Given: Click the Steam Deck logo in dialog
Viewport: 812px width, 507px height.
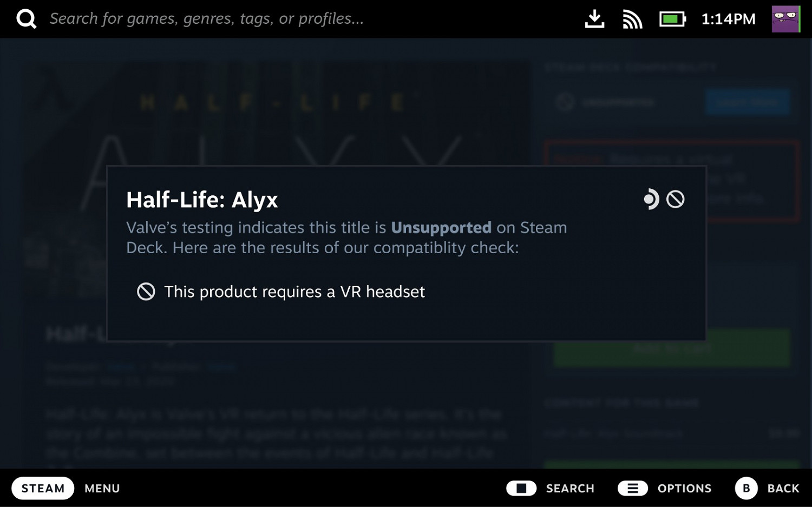Looking at the screenshot, I should (651, 199).
